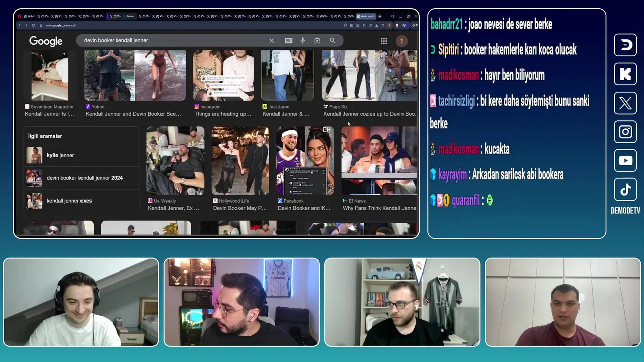The width and height of the screenshot is (644, 362).
Task: Open related search kendall jenner exes
Action: [x=82, y=201]
